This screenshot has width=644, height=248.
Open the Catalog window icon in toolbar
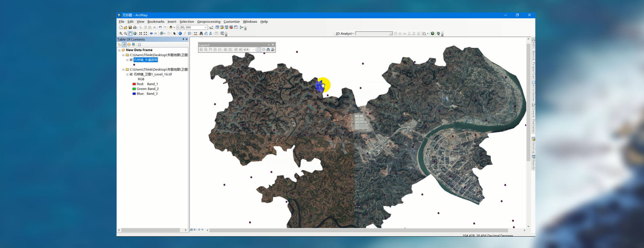[x=222, y=27]
